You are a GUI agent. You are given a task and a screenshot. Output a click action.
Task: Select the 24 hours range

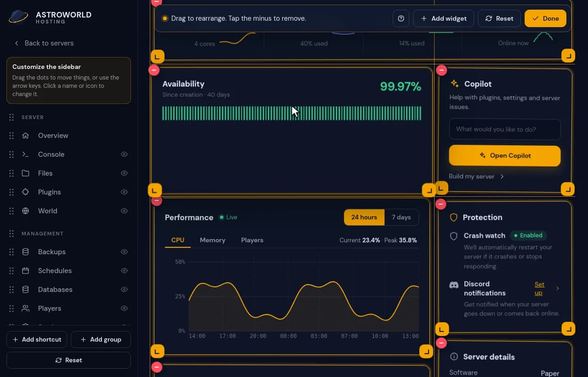pyautogui.click(x=364, y=217)
